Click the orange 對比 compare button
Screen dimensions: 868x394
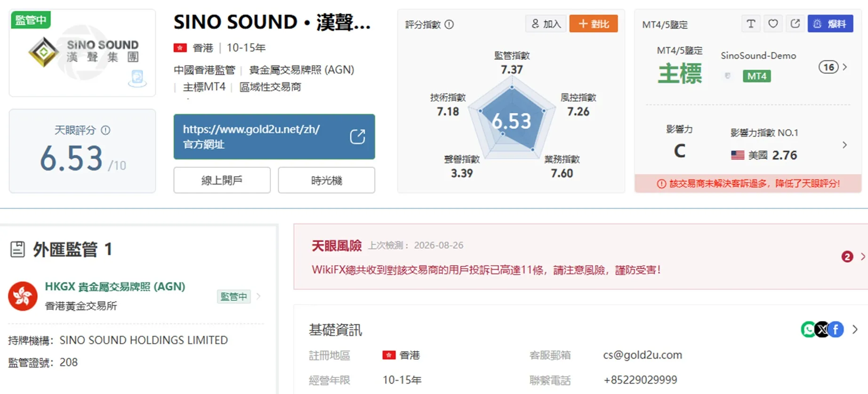point(594,24)
